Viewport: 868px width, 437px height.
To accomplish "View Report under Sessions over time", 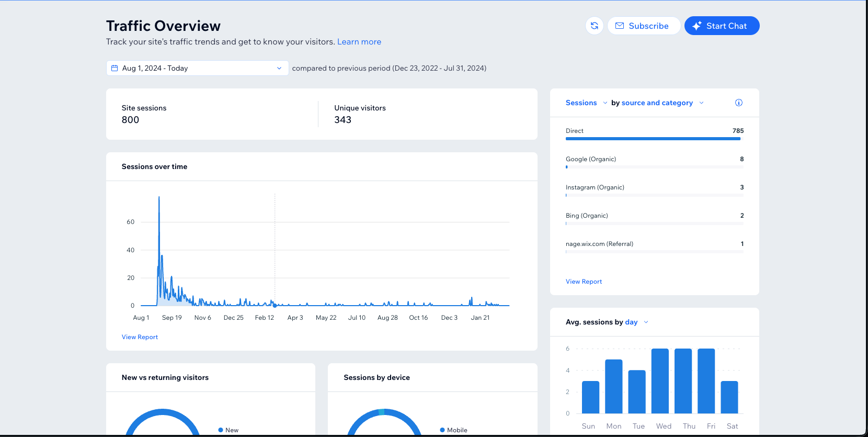I will [x=140, y=337].
